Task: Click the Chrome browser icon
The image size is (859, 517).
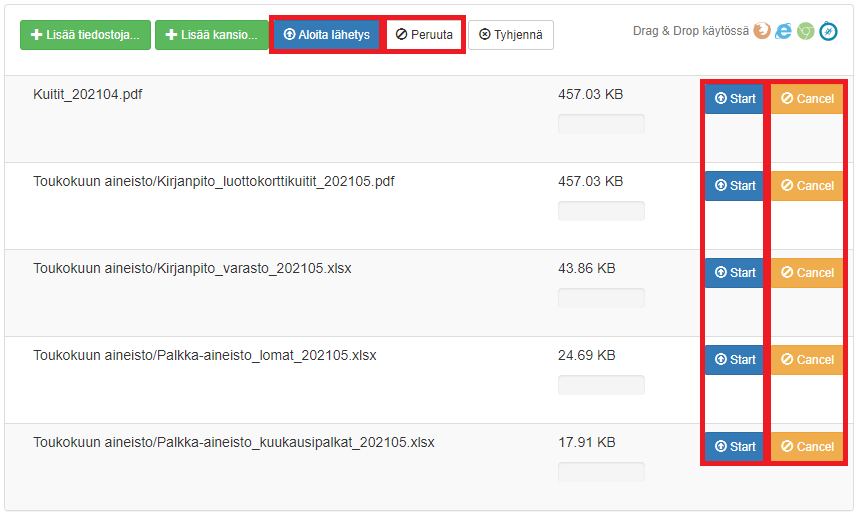Action: point(806,32)
